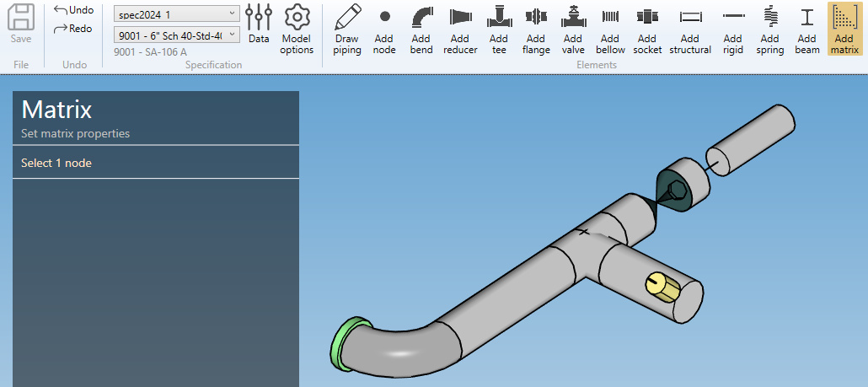Choose the Add bend tool
Viewport: 868px width, 387px height.
(421, 30)
